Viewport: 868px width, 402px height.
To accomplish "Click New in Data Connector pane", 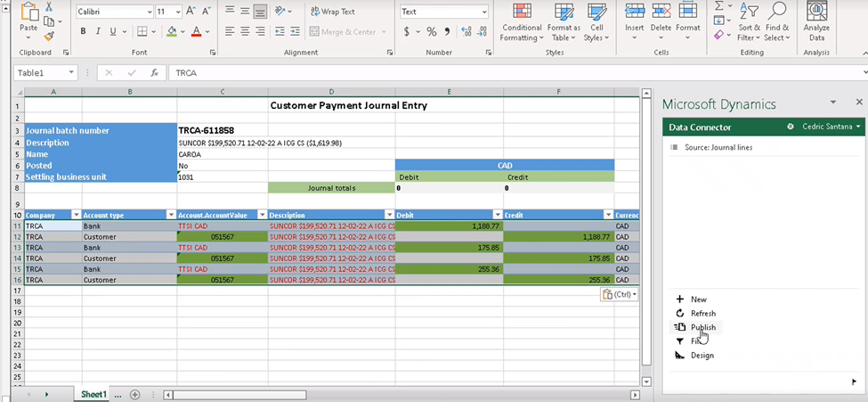I will click(692, 299).
